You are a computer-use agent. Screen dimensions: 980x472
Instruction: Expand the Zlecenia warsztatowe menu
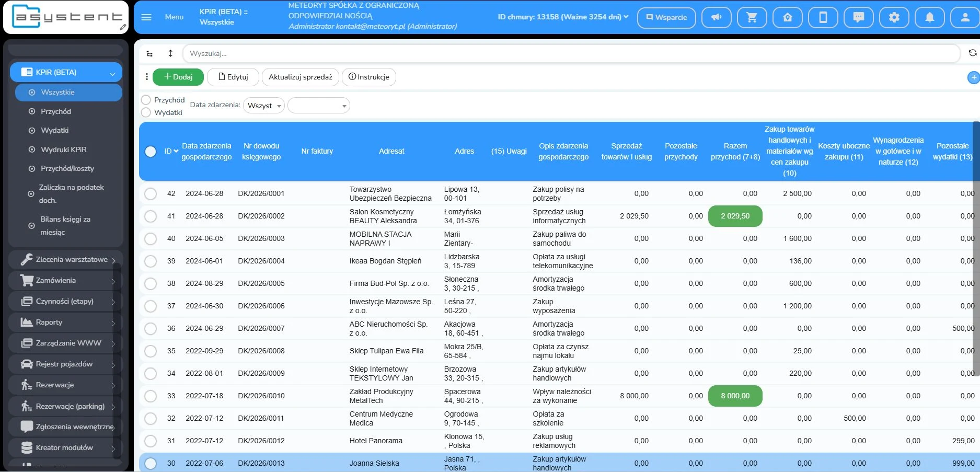click(113, 260)
